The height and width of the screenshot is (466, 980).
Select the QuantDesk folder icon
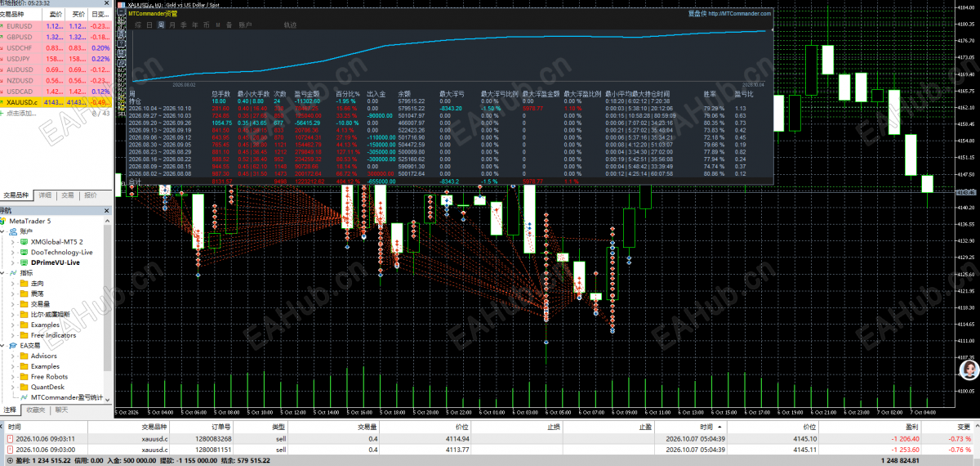pyautogui.click(x=24, y=387)
